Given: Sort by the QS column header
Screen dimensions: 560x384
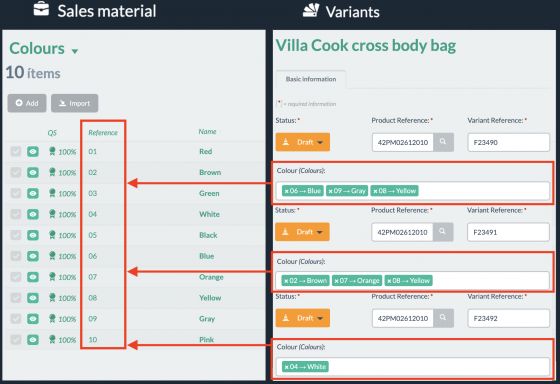Looking at the screenshot, I should point(52,133).
